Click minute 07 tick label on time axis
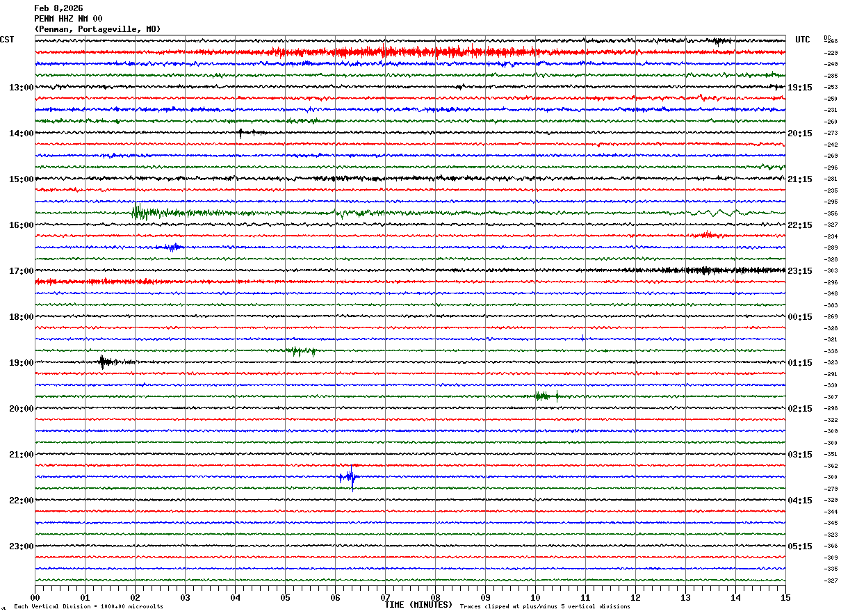This screenshot has height=616, width=841. [x=385, y=597]
